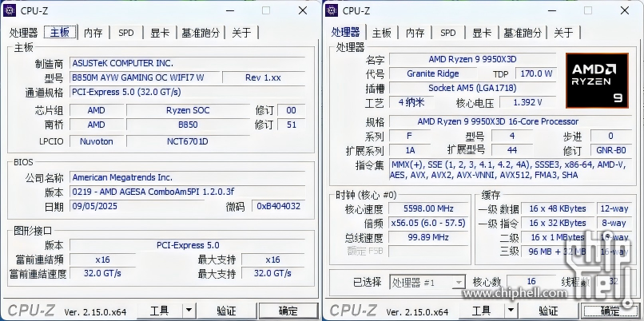
Task: Open 基准跑分 tab in right window
Action: (x=523, y=33)
